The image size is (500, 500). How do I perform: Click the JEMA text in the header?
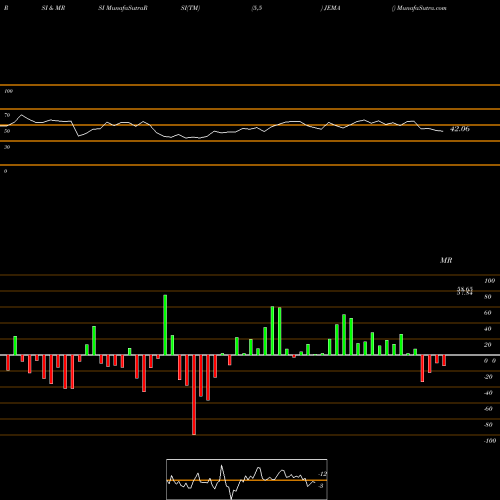332,8
